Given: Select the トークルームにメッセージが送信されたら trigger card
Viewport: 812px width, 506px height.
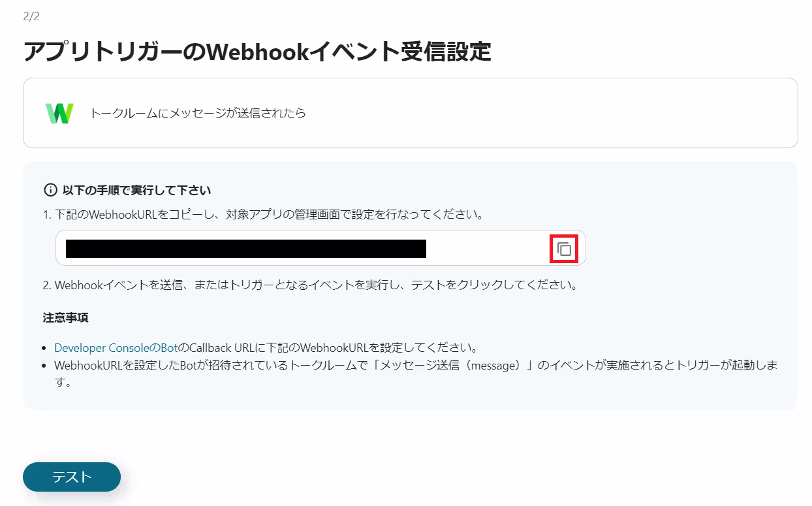Looking at the screenshot, I should pos(410,113).
